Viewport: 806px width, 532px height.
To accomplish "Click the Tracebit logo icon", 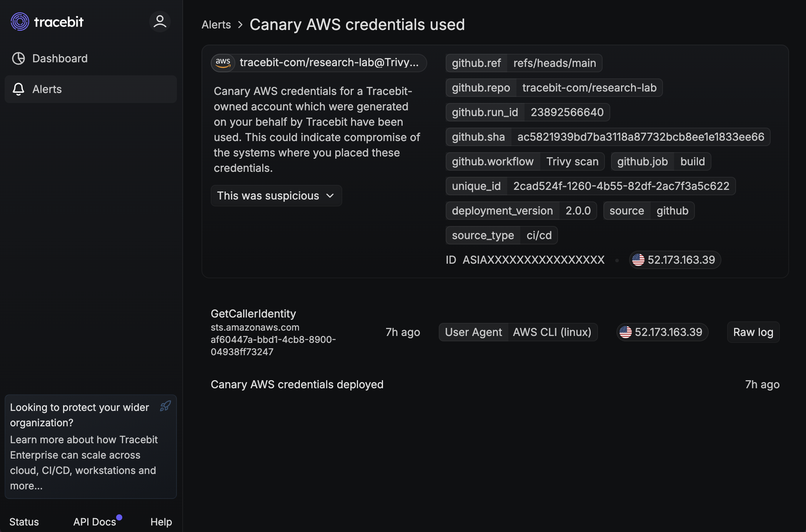I will 20,22.
